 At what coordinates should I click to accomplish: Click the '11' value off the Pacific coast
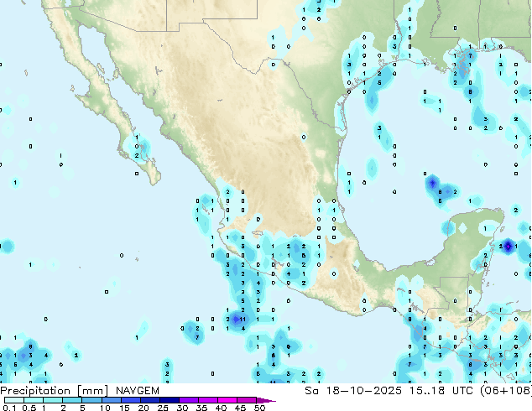click(x=243, y=319)
